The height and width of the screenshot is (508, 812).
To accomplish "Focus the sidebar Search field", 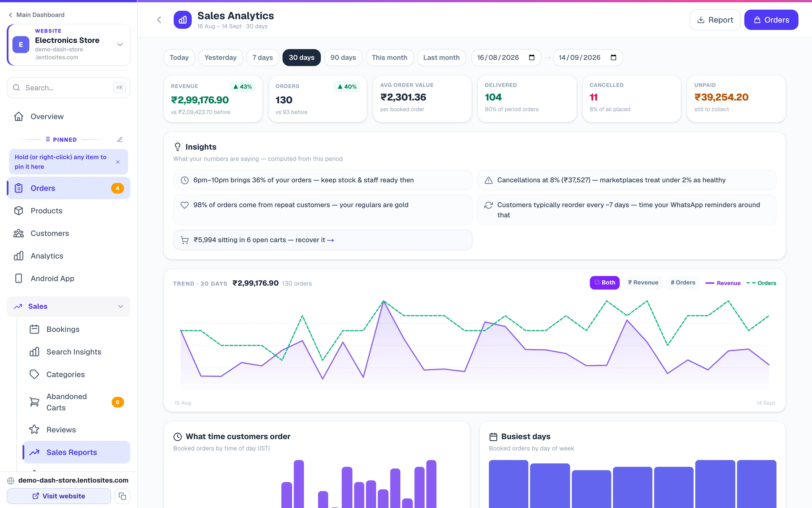I will (69, 88).
